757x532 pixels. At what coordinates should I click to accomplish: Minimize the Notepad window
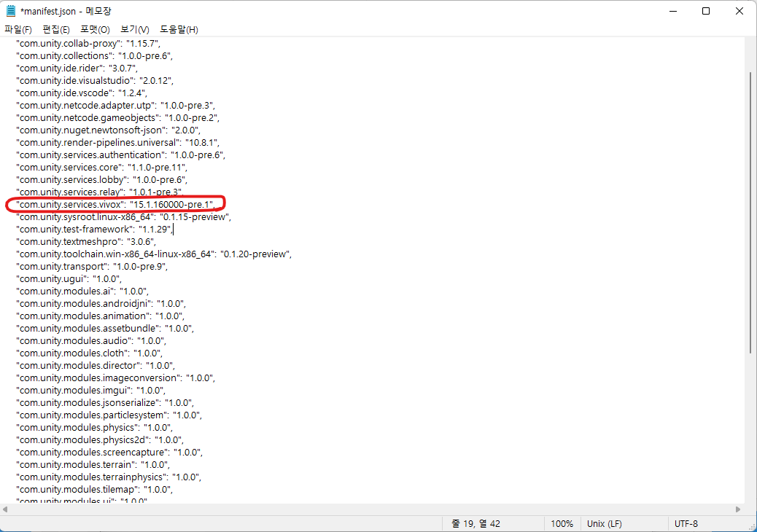673,11
